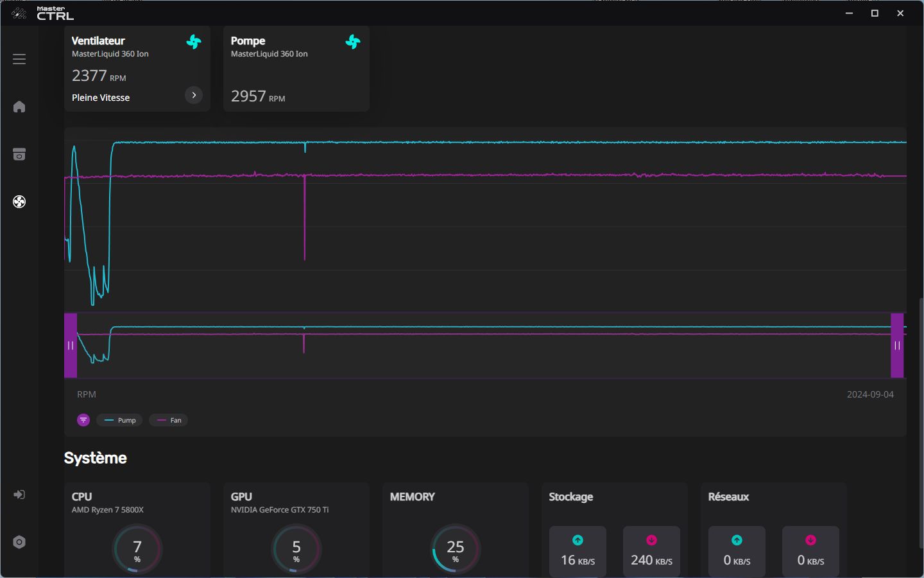Close the Master CTRL window
The width and height of the screenshot is (924, 578).
(900, 13)
